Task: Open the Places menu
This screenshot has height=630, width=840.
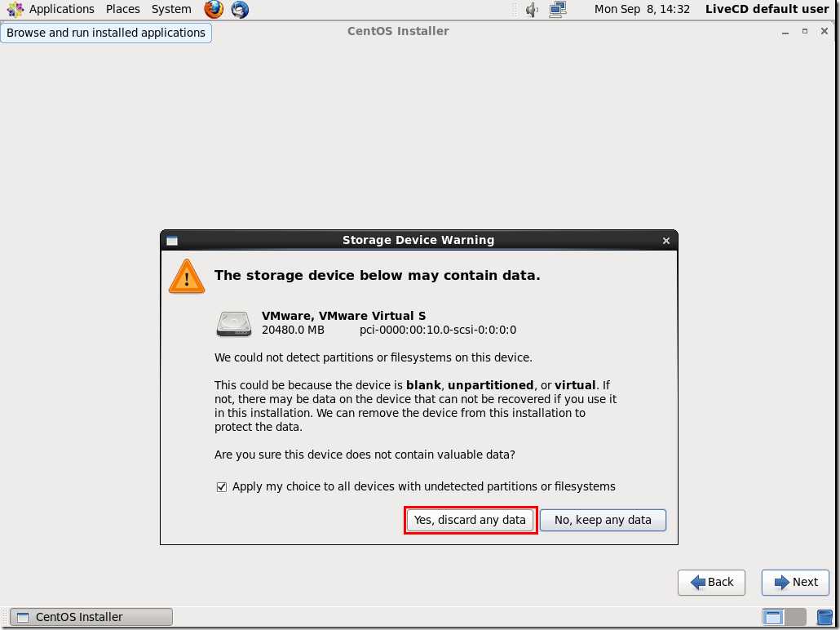Action: 122,9
